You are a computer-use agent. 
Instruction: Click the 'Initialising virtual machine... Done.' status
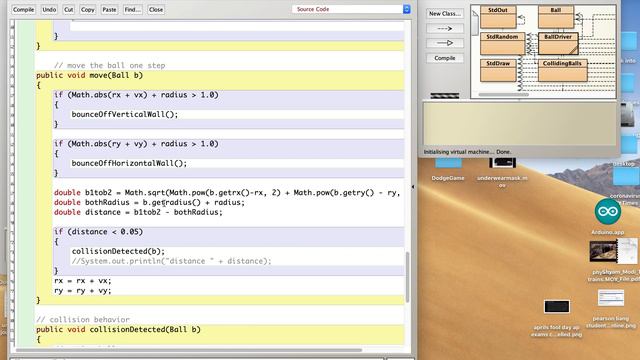click(x=467, y=152)
